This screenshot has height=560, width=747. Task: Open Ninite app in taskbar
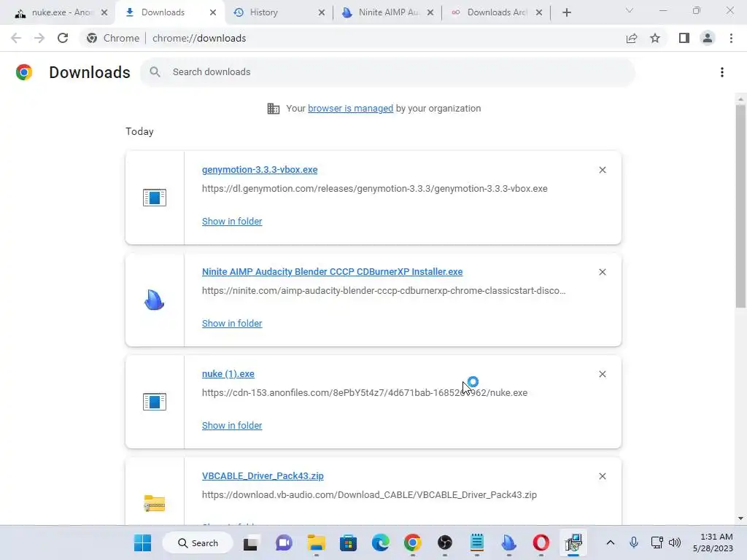[x=508, y=542]
